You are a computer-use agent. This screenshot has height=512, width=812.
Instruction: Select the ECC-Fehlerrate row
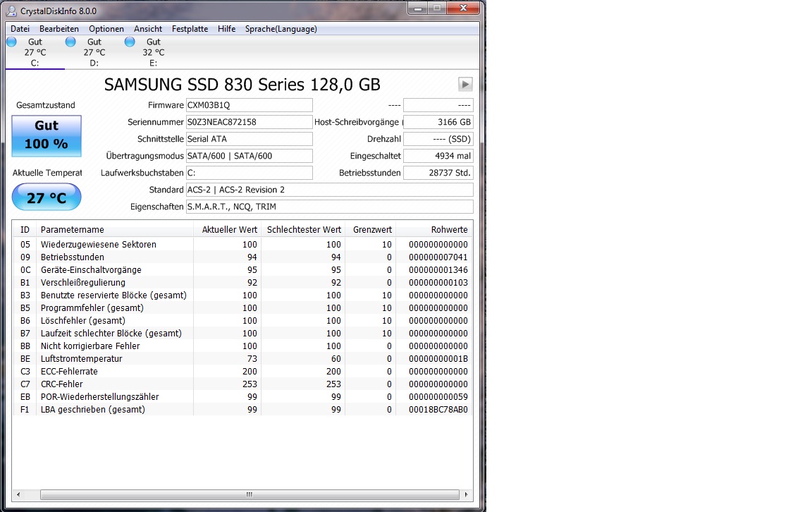[x=242, y=372]
